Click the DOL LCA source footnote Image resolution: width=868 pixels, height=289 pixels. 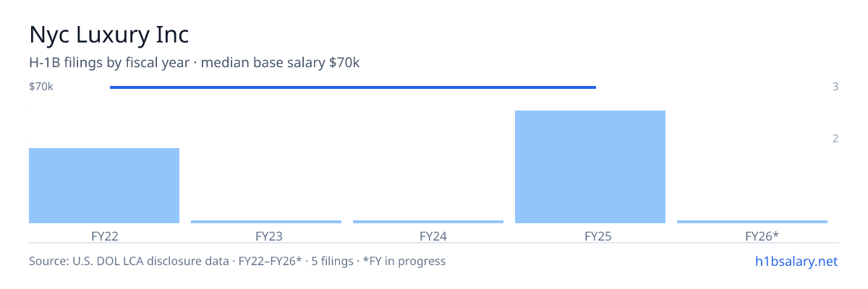[237, 261]
